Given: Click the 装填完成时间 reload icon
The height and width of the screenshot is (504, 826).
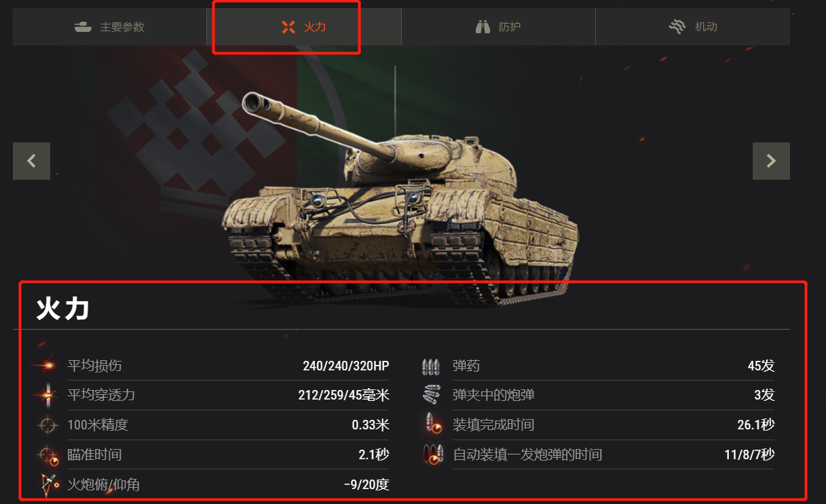Looking at the screenshot, I should 432,425.
